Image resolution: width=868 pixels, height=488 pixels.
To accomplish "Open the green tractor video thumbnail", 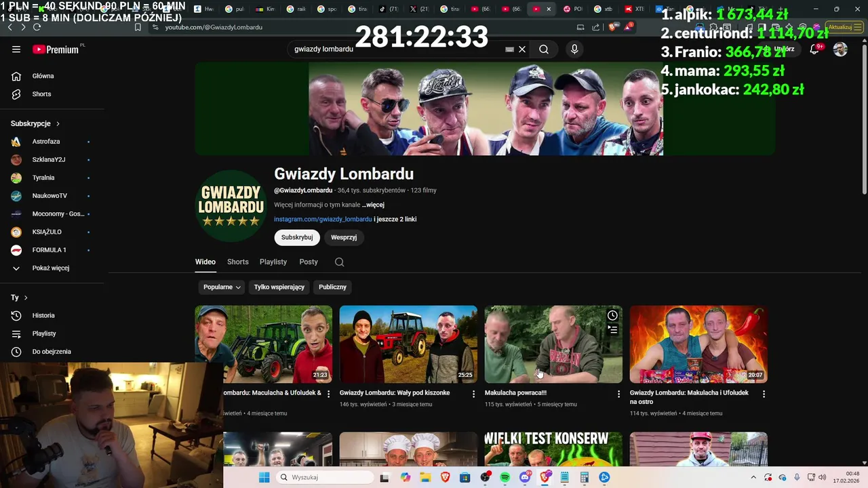I will (x=264, y=344).
